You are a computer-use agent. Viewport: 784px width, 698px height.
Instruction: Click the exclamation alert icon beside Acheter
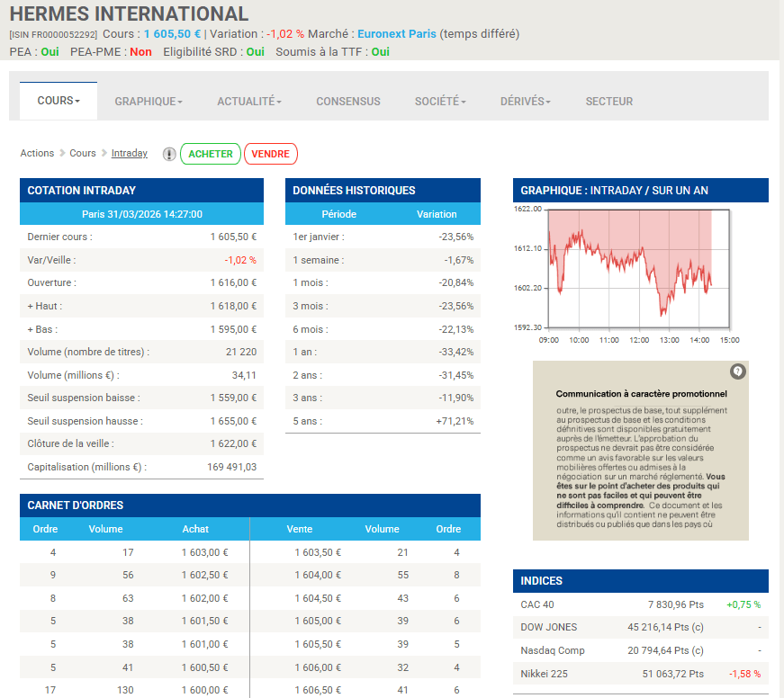pyautogui.click(x=169, y=154)
